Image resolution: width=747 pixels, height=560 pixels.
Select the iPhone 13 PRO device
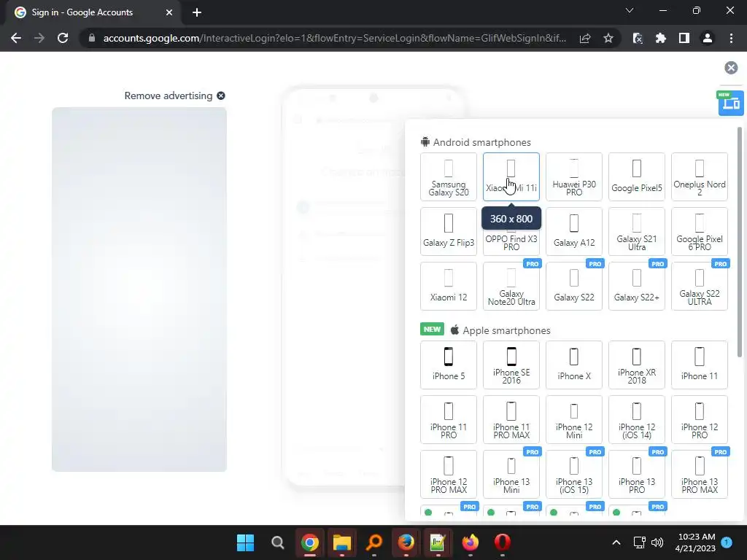coord(636,474)
